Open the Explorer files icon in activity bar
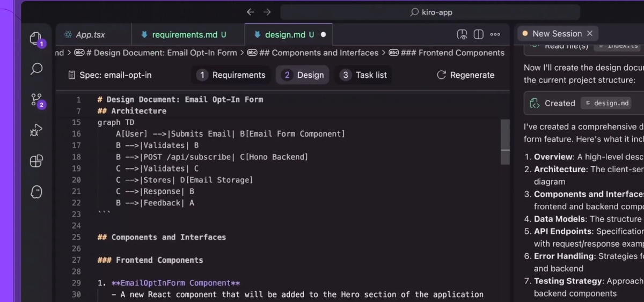The width and height of the screenshot is (644, 302). coord(36,38)
